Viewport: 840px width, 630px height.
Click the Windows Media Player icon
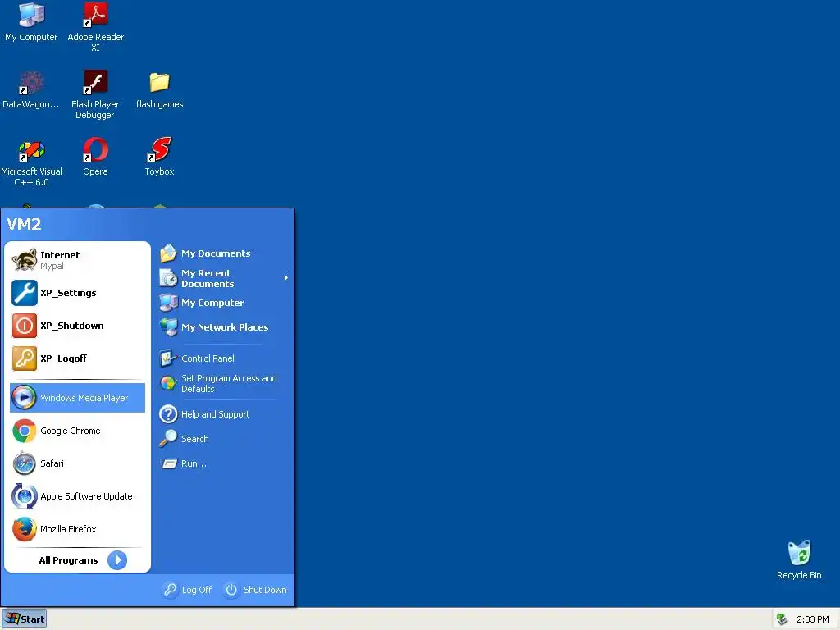tap(24, 398)
